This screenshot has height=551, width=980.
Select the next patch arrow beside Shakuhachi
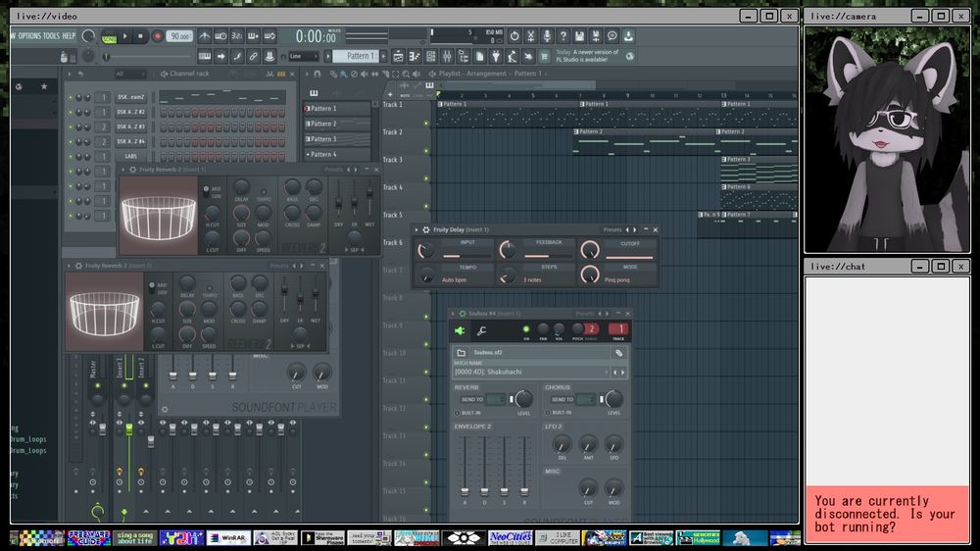click(622, 373)
